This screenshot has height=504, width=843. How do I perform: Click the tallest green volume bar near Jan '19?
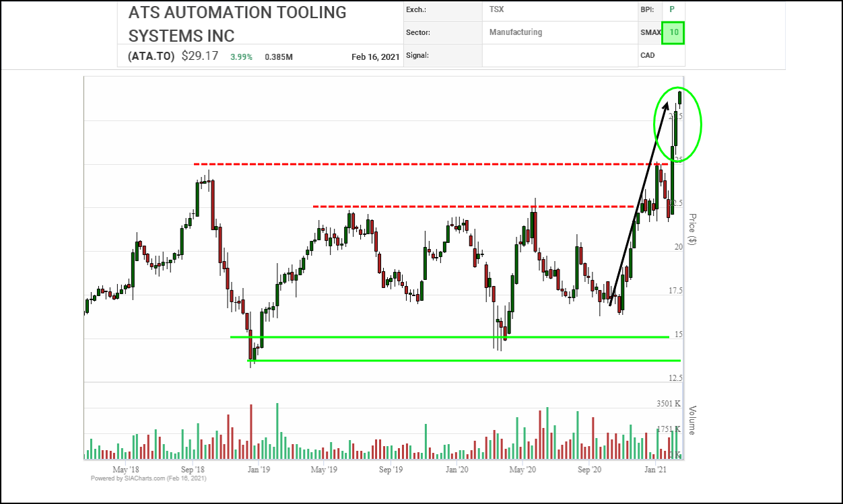pyautogui.click(x=277, y=431)
